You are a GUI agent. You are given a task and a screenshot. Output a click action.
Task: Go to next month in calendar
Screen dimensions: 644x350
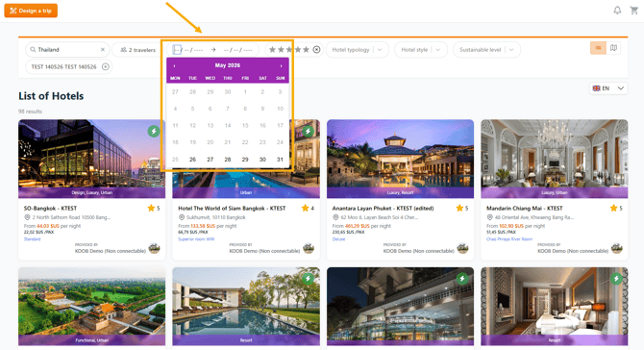click(281, 65)
